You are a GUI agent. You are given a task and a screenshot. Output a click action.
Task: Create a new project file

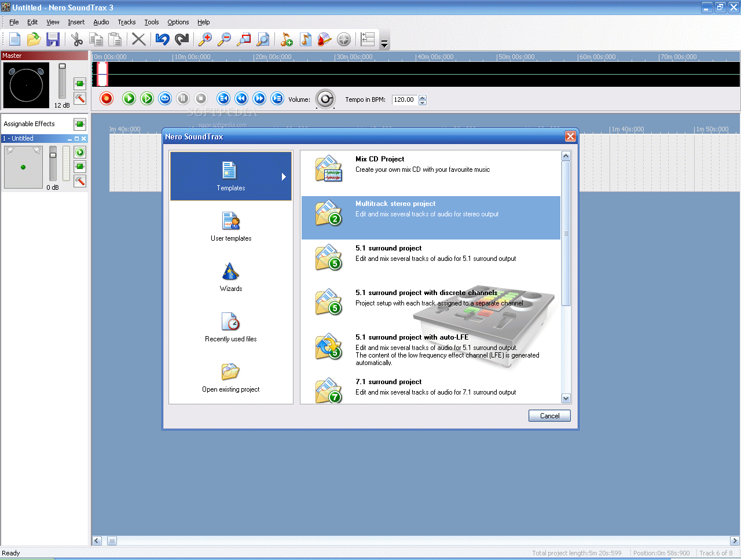(x=14, y=39)
